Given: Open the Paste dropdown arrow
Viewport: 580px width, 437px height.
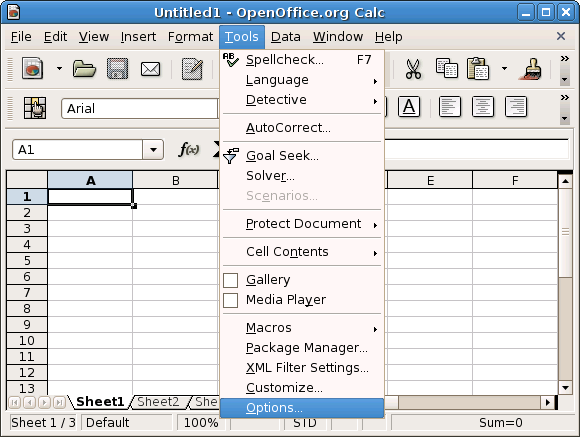Looking at the screenshot, I should coord(504,68).
